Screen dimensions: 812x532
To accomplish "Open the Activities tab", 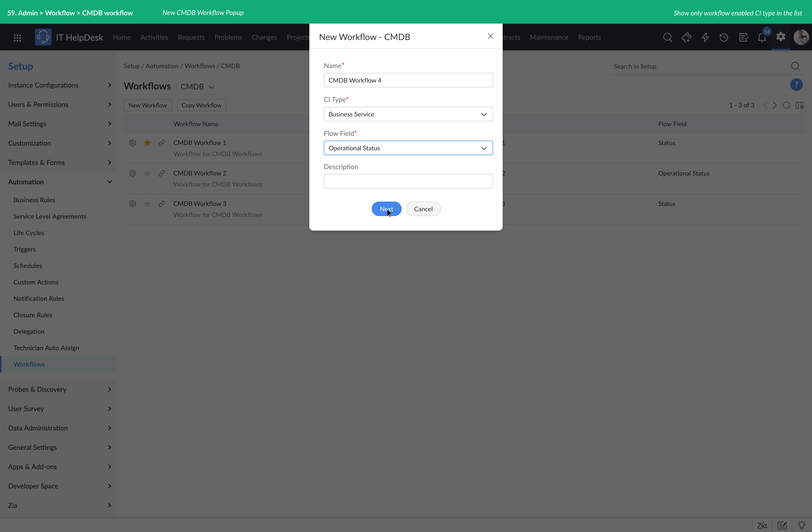I will [154, 37].
